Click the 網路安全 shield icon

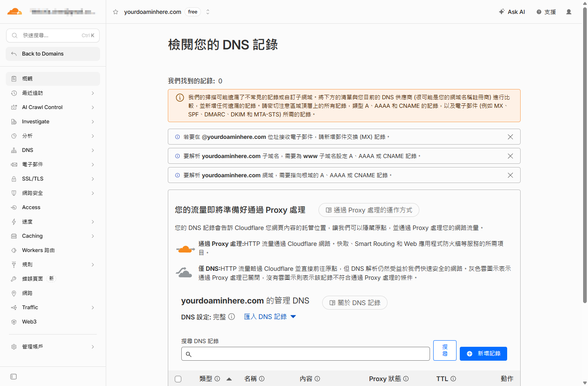coord(14,193)
